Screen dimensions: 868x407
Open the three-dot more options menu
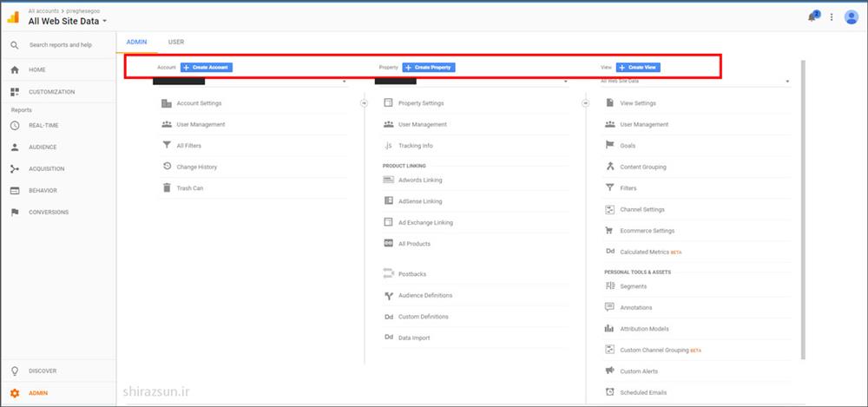coord(832,17)
